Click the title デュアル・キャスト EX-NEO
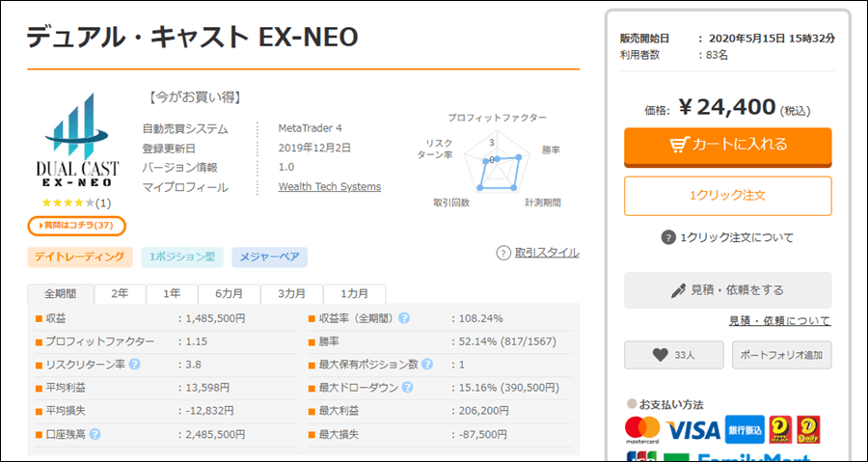Viewport: 868px width, 462px height. (193, 37)
